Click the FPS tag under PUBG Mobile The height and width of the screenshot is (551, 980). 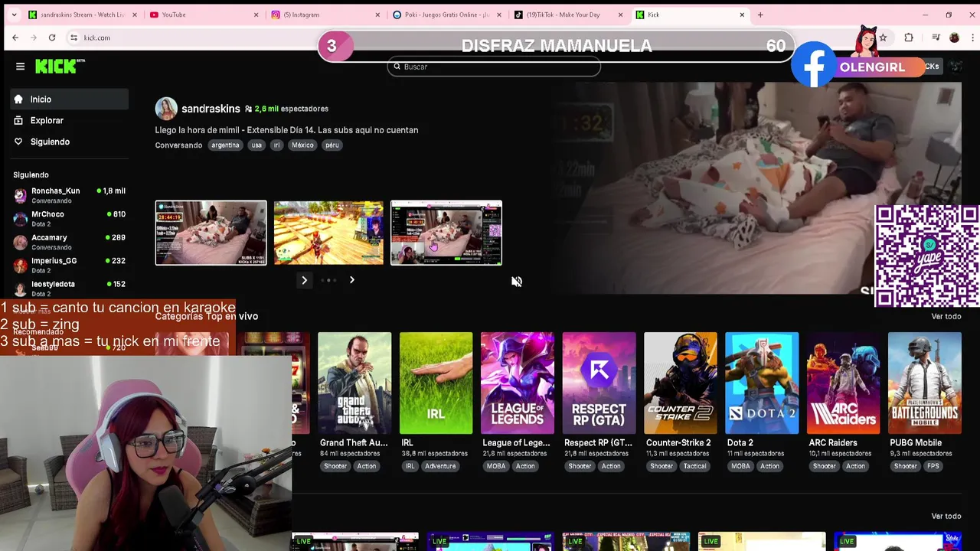coord(933,466)
